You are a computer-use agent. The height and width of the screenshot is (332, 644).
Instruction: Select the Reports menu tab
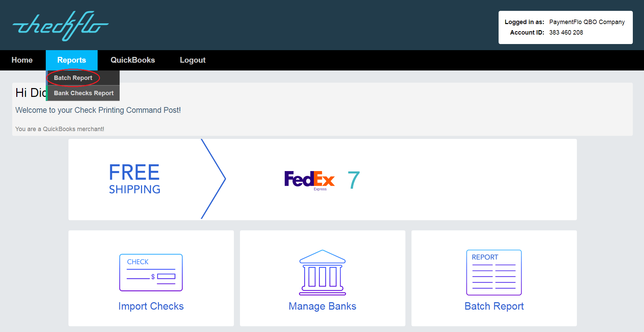pyautogui.click(x=72, y=60)
